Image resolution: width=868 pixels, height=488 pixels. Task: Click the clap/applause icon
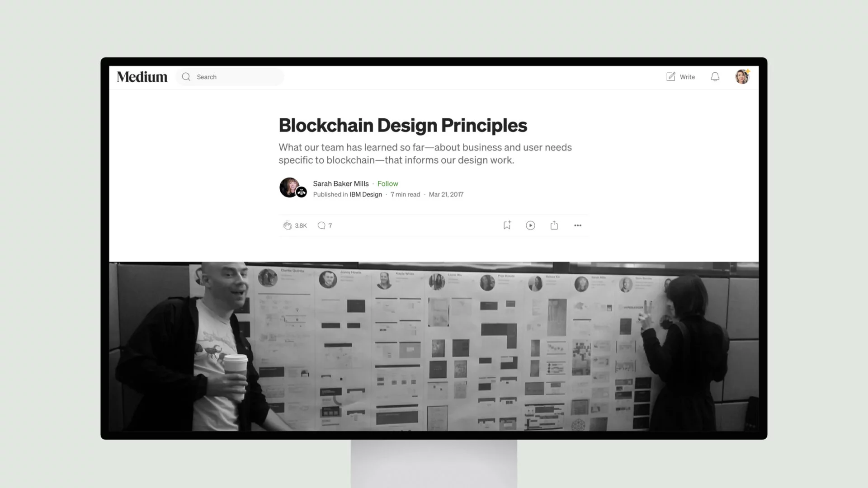288,225
